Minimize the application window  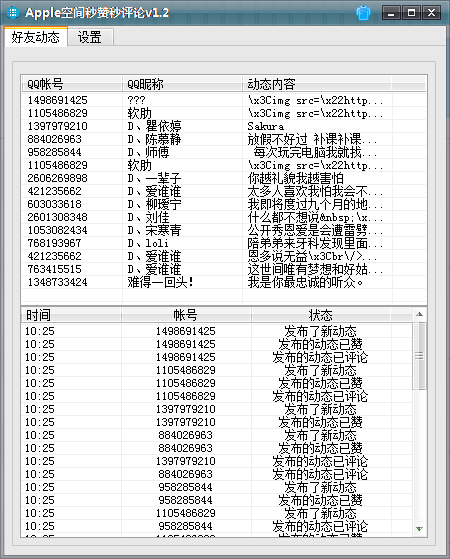[x=392, y=13]
